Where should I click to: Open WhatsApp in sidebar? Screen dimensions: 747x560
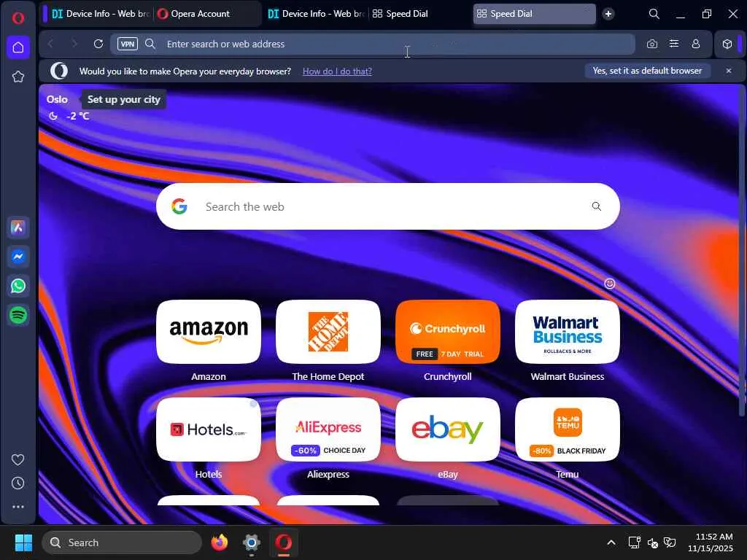tap(18, 286)
